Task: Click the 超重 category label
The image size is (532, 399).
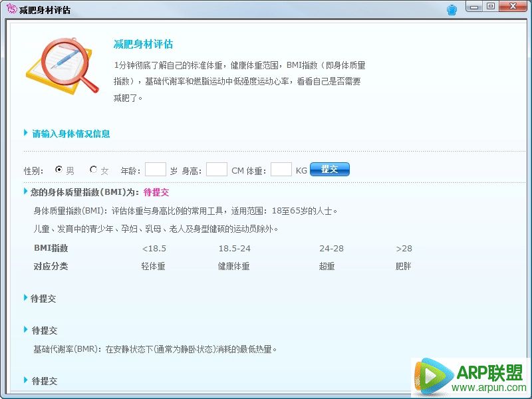Action: [x=327, y=267]
